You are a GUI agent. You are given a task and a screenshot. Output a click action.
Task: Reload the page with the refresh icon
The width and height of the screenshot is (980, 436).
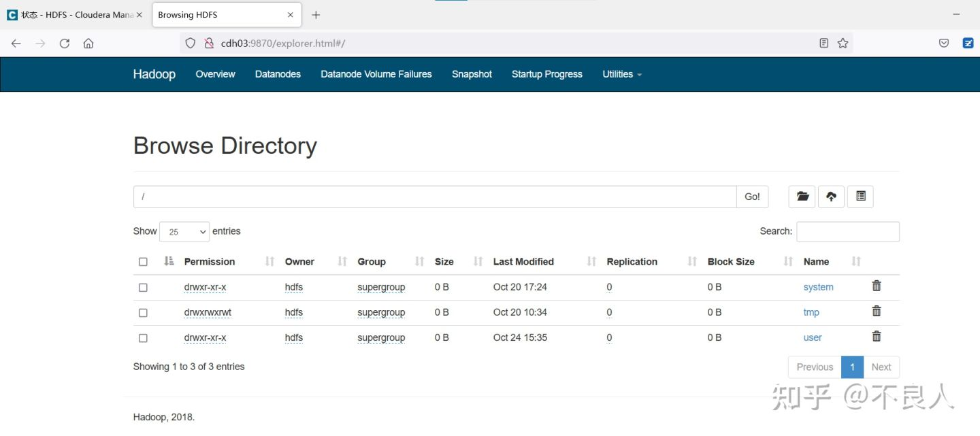click(x=65, y=43)
